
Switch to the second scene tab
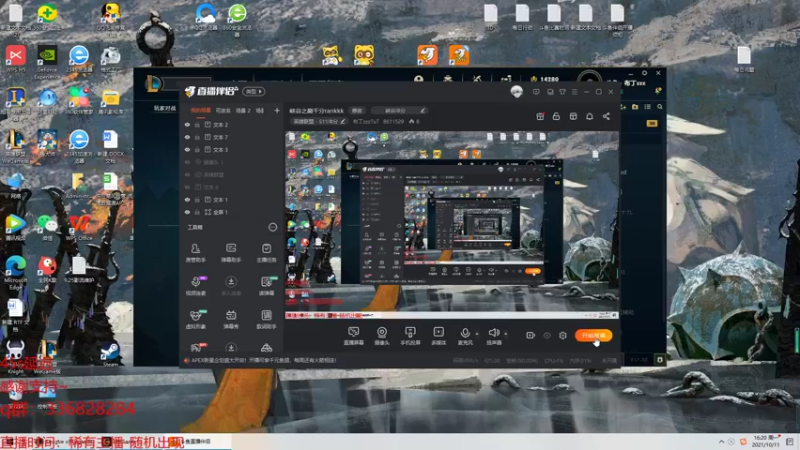(223, 110)
